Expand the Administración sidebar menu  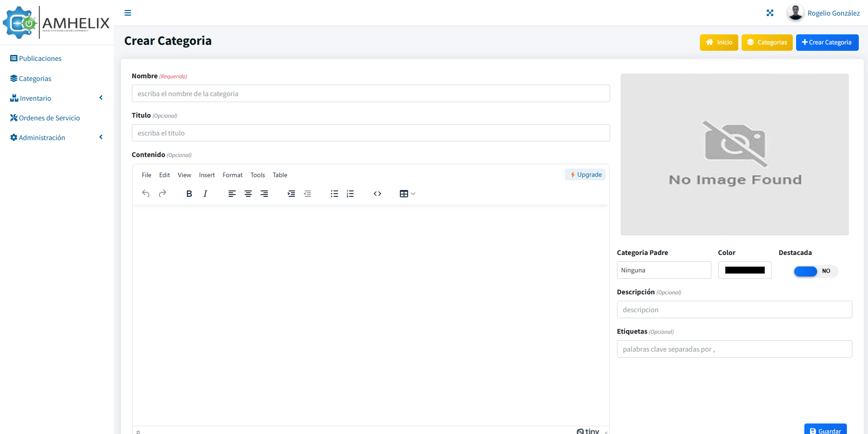[x=56, y=137]
